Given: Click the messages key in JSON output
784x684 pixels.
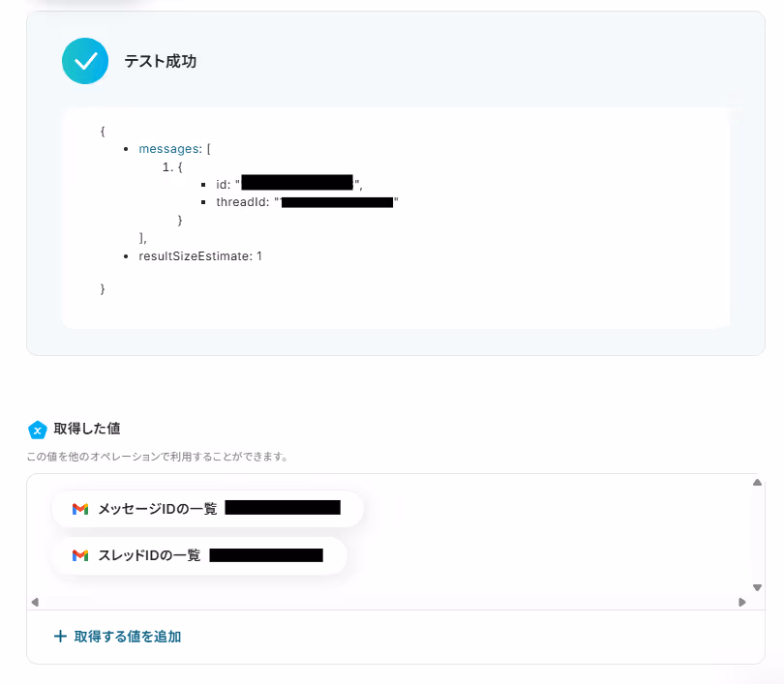Looking at the screenshot, I should tap(170, 149).
